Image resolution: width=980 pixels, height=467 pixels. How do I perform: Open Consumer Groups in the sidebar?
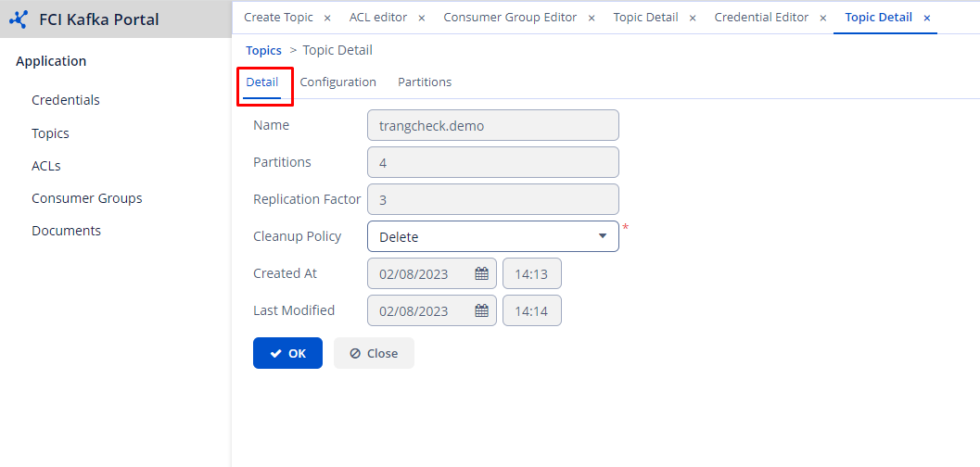pos(87,198)
